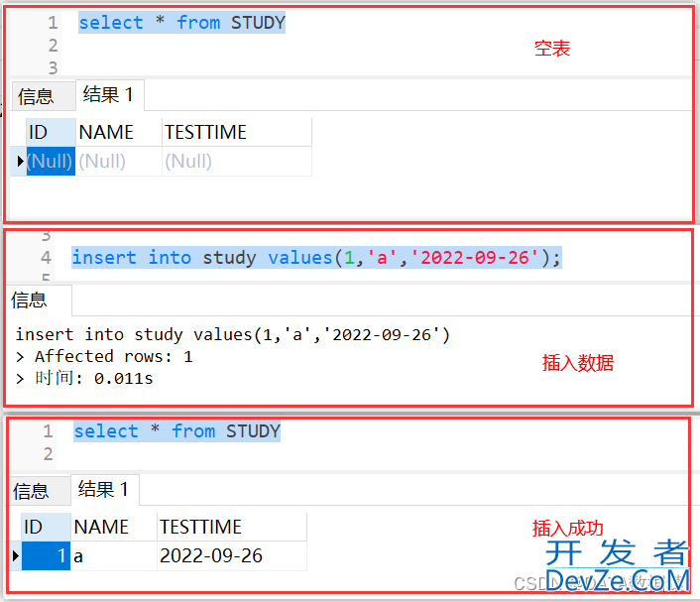Click the Affected rows: 1 message line
700x602 pixels.
pos(104,356)
